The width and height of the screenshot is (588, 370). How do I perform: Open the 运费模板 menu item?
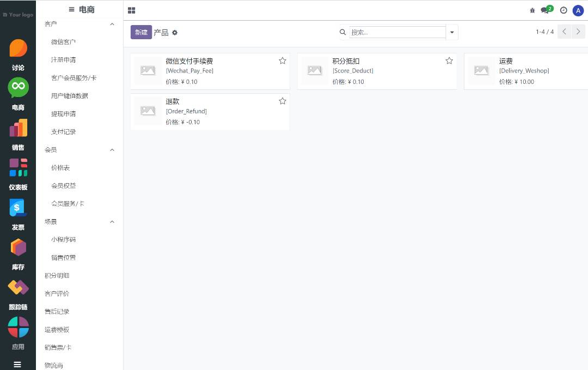coord(57,330)
